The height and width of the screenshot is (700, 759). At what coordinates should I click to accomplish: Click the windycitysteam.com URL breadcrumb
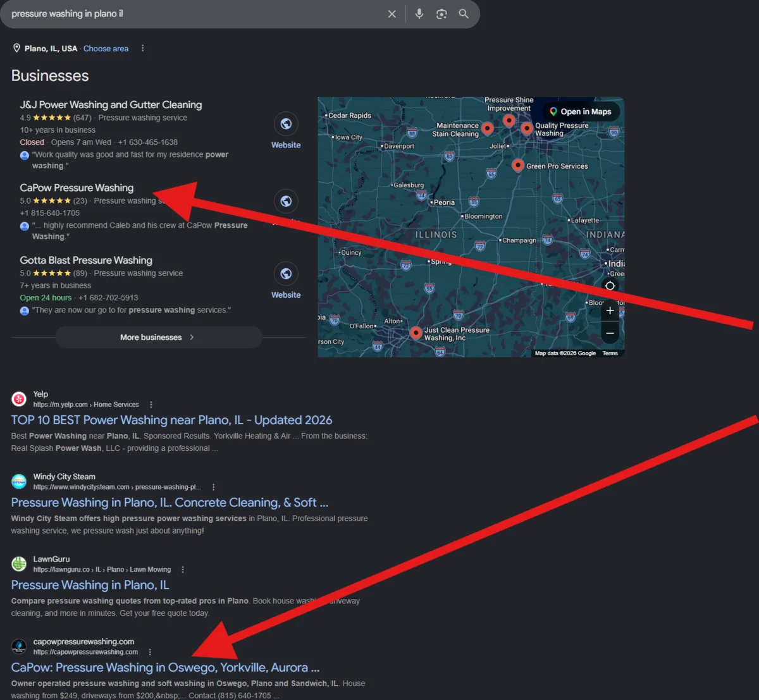117,488
